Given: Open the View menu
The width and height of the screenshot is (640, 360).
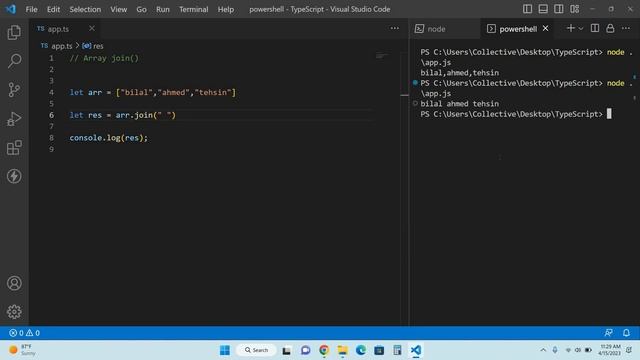Looking at the screenshot, I should [118, 9].
